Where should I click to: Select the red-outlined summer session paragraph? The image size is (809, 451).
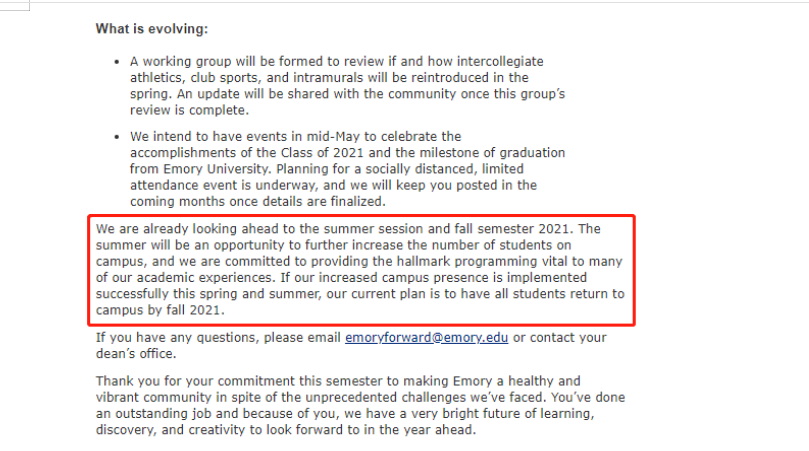tap(360, 269)
